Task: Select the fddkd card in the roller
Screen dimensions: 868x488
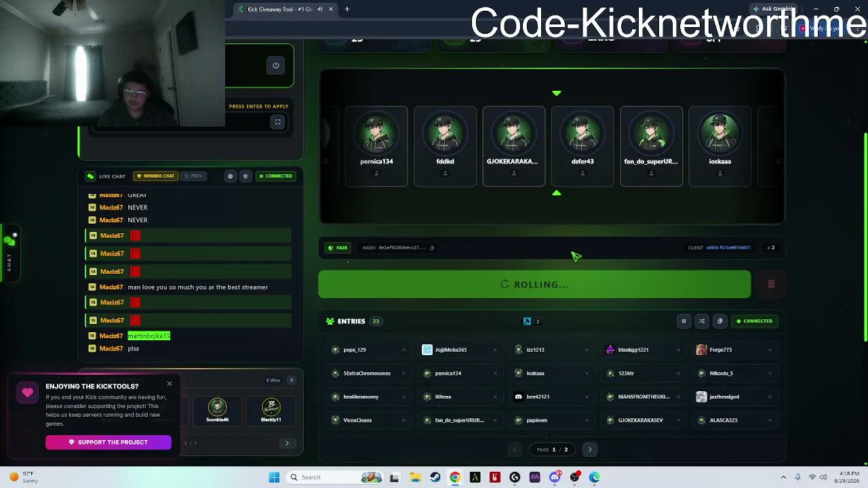Action: (x=445, y=146)
